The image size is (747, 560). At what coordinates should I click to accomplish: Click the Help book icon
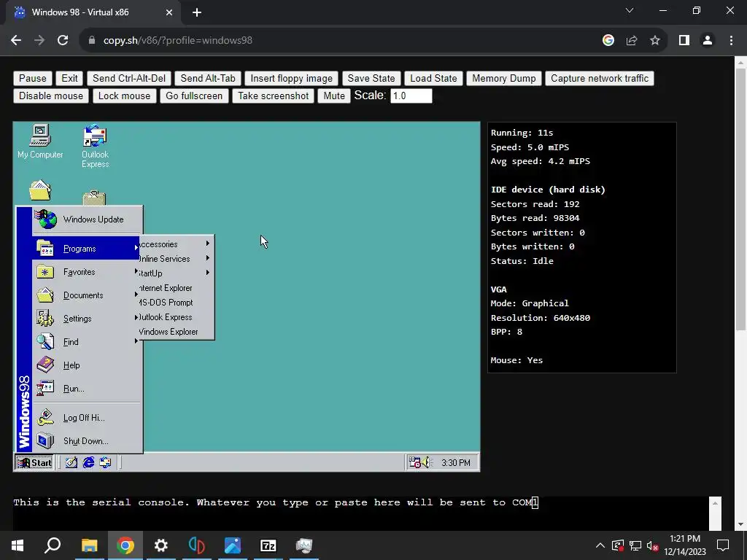click(45, 365)
